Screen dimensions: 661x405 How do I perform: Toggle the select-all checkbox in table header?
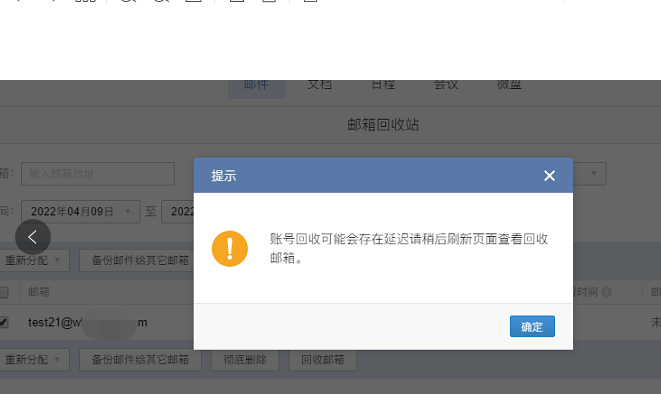4,292
